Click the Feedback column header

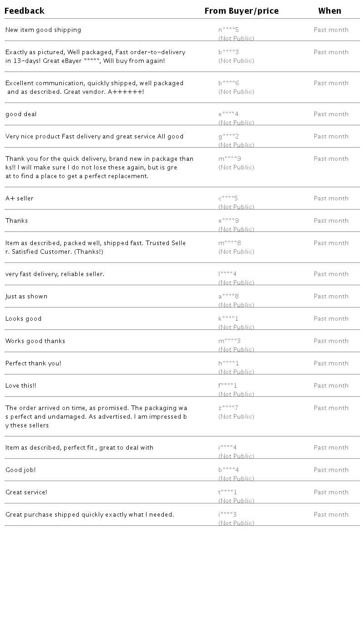click(x=25, y=11)
